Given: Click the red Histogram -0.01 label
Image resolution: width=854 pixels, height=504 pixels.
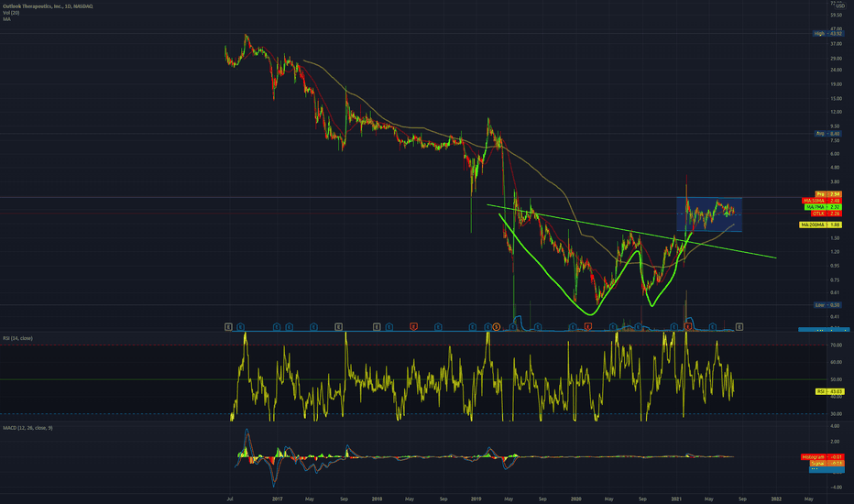Looking at the screenshot, I should point(823,456).
